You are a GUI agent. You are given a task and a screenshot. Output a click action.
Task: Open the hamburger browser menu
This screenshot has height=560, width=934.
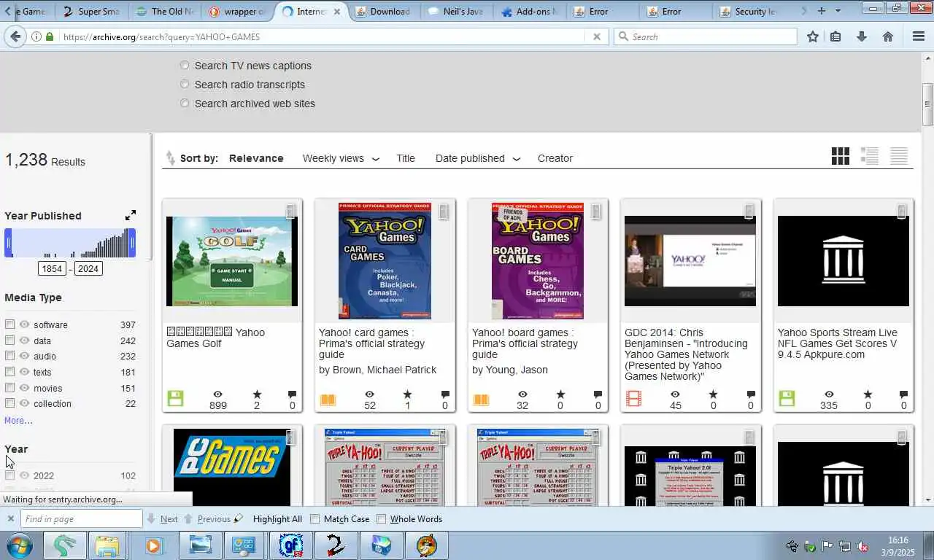point(919,36)
